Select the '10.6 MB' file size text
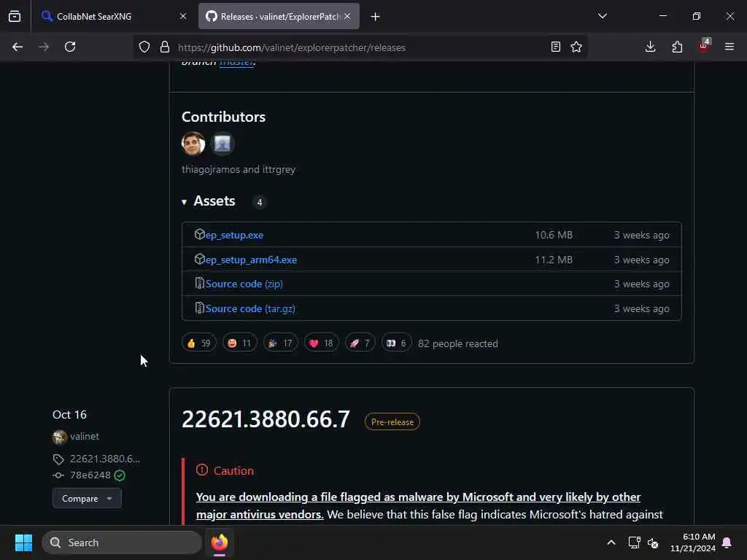 554,236
